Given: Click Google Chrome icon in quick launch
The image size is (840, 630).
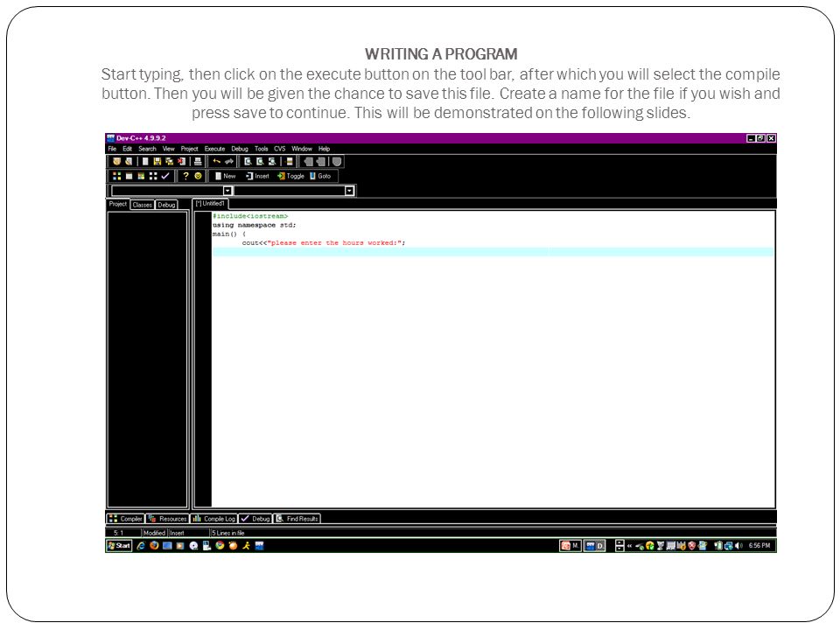Looking at the screenshot, I should point(220,546).
